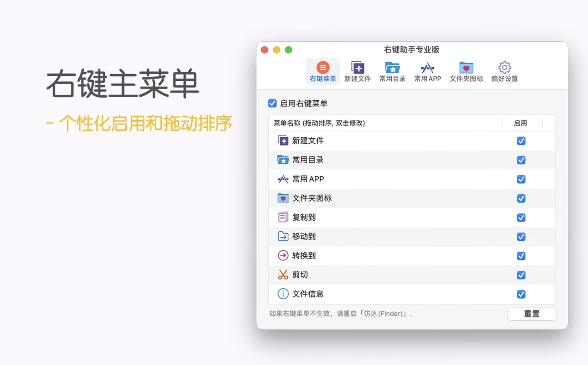Image resolution: width=588 pixels, height=365 pixels.
Task: Click the 转换到 arrow circle icon
Action: click(283, 256)
